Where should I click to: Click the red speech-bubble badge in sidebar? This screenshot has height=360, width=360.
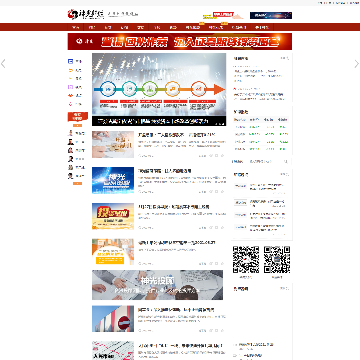point(78,117)
